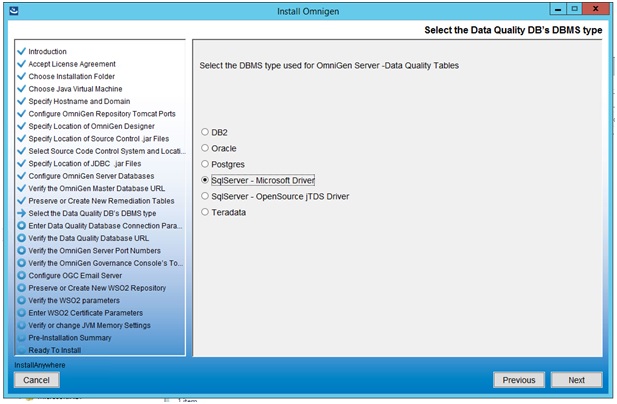Click the 'Introduction' step text
617x404 pixels.
click(47, 52)
